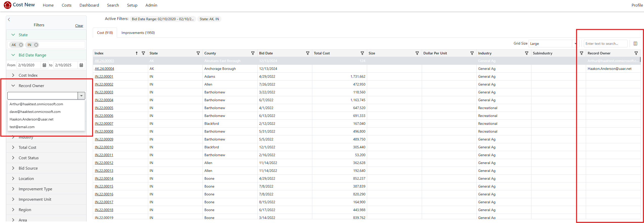Open the Total Cost column filter funnel
644x223 pixels.
pos(362,53)
